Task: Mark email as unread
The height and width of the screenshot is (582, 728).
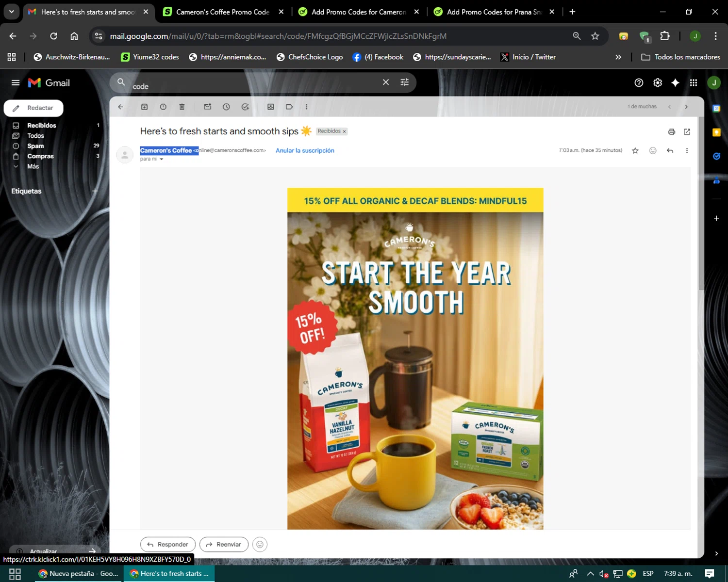Action: [x=208, y=107]
